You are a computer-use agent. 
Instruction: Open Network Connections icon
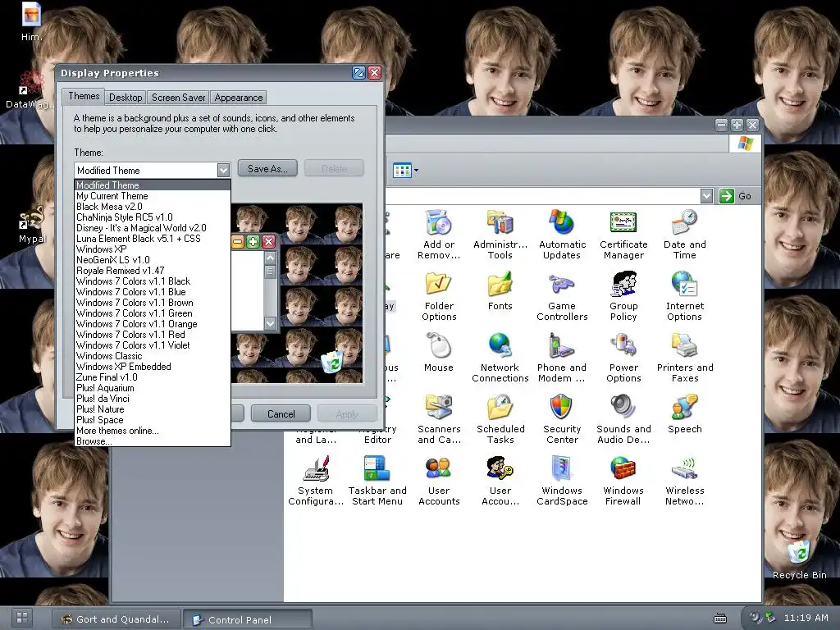pos(500,346)
